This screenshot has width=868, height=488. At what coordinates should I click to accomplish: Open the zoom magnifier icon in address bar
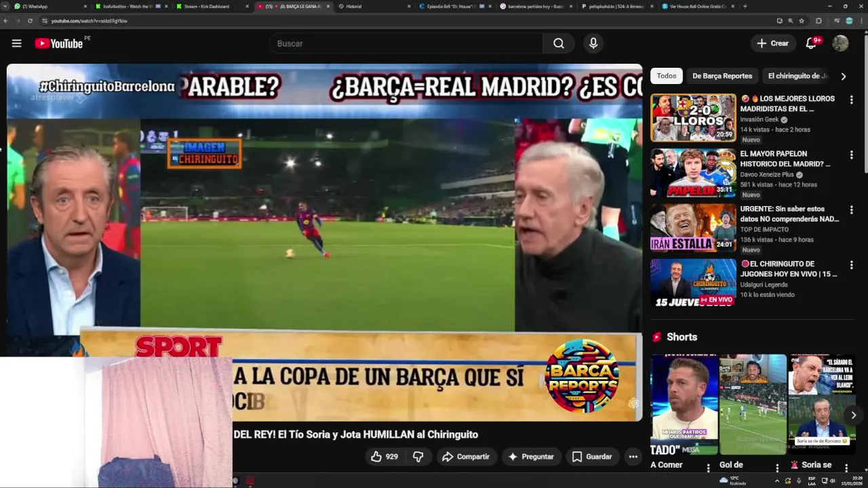(791, 21)
